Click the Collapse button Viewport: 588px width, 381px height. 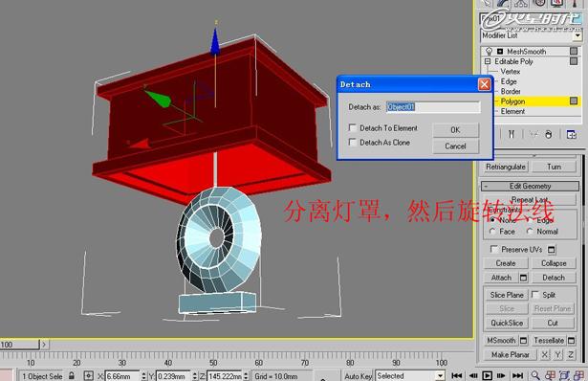554,263
